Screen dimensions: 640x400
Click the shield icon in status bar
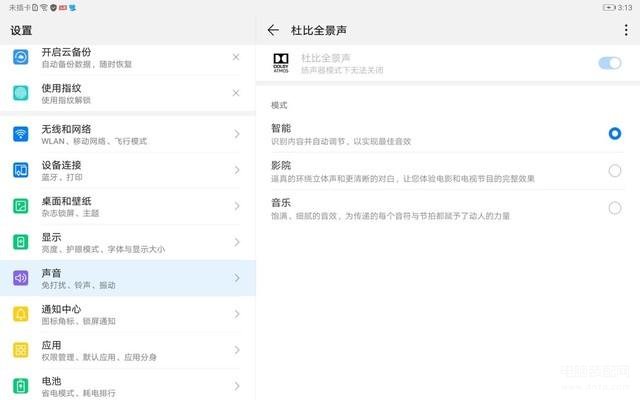point(53,7)
